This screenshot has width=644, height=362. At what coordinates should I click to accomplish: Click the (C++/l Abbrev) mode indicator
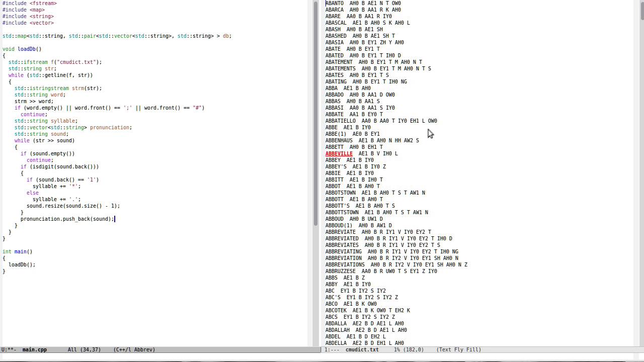pyautogui.click(x=134, y=349)
